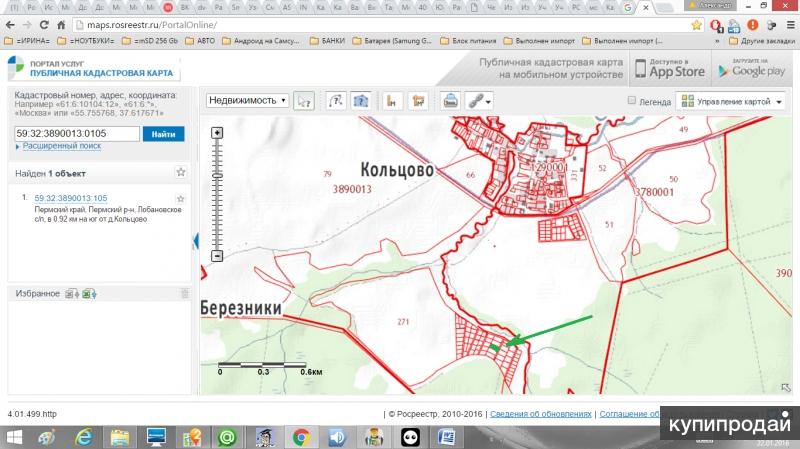The width and height of the screenshot is (800, 449).
Task: Click the expand map corner icon
Action: pyautogui.click(x=786, y=388)
